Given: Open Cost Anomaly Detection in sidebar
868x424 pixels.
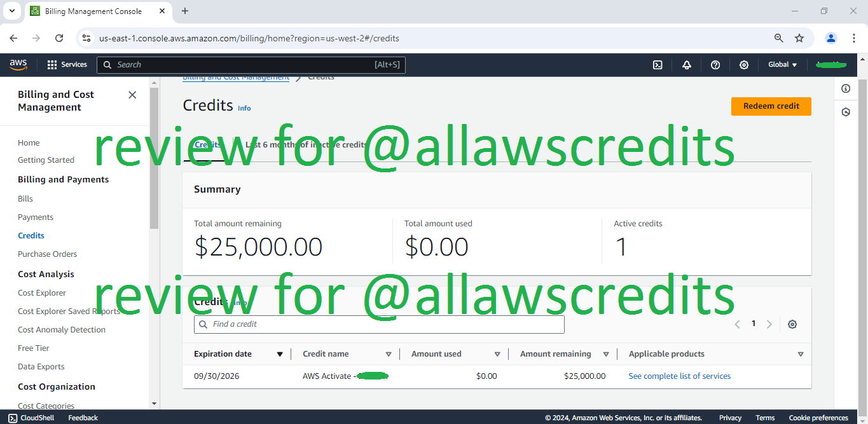Looking at the screenshot, I should [62, 330].
